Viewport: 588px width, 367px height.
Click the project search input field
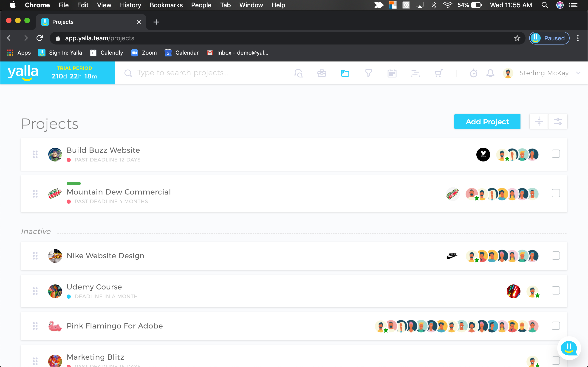(182, 73)
